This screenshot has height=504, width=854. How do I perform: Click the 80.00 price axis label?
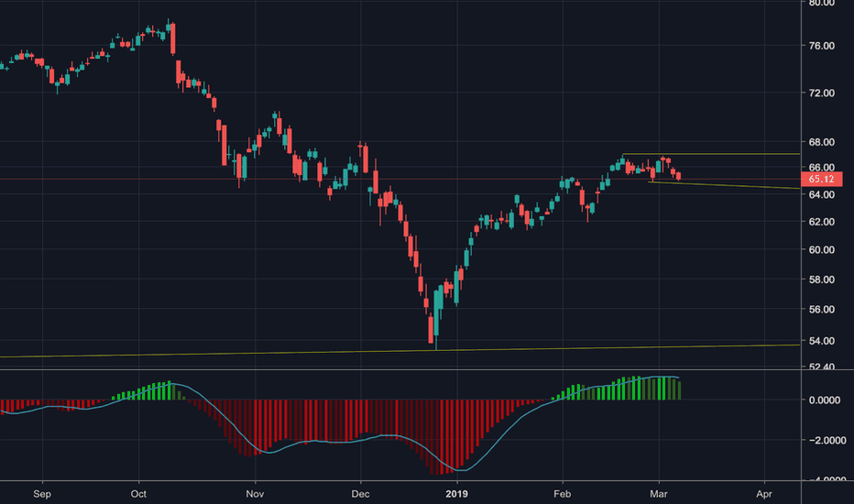coord(822,4)
